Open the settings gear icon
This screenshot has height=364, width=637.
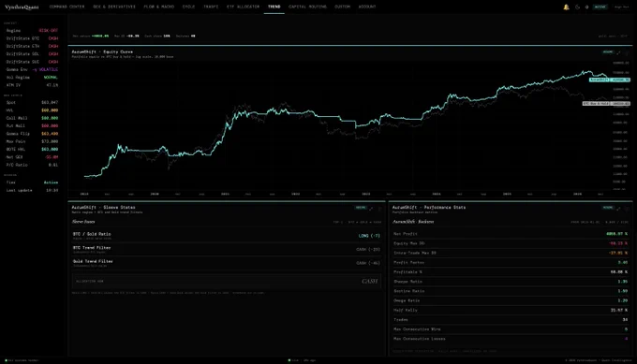coord(586,7)
